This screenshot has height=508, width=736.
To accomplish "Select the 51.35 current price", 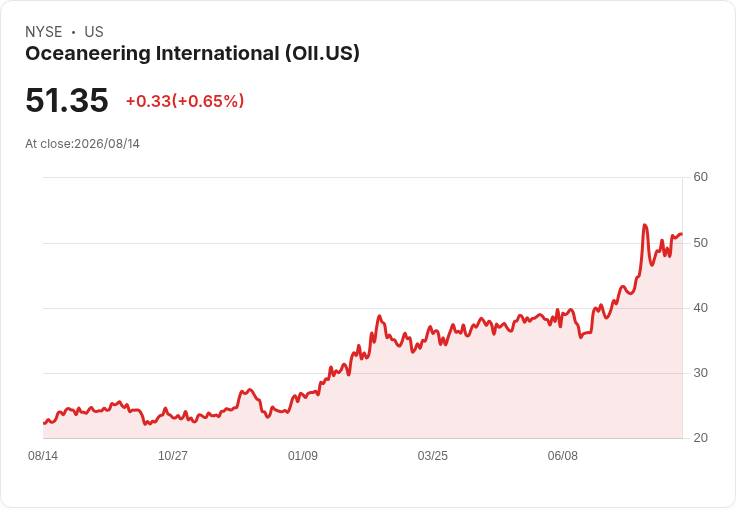I will [x=67, y=100].
